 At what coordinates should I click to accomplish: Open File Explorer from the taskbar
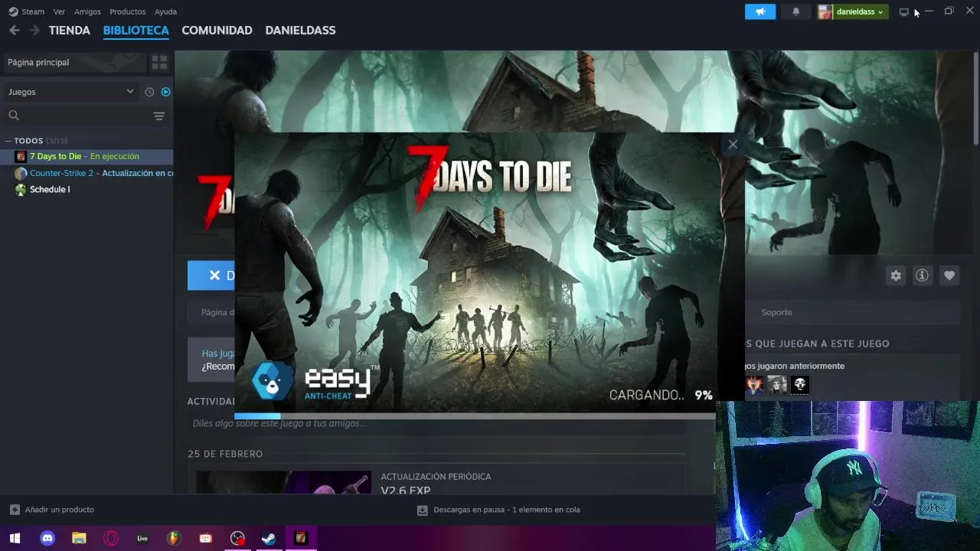(79, 538)
